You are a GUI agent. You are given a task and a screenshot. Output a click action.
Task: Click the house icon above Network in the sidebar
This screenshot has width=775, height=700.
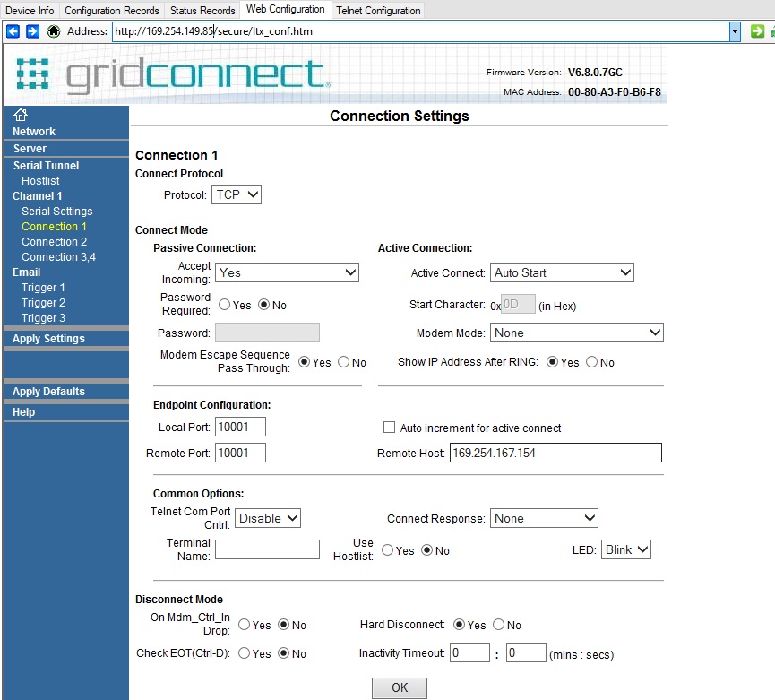[19, 115]
